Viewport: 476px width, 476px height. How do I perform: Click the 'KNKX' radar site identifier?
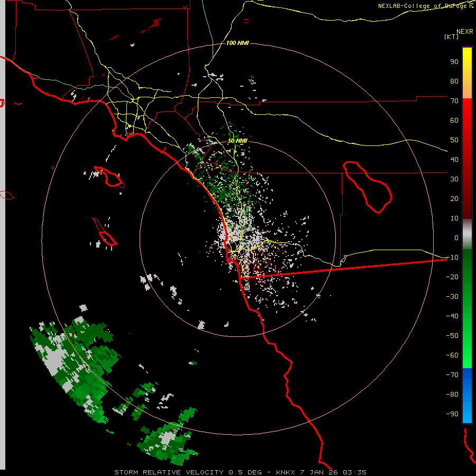coord(286,472)
